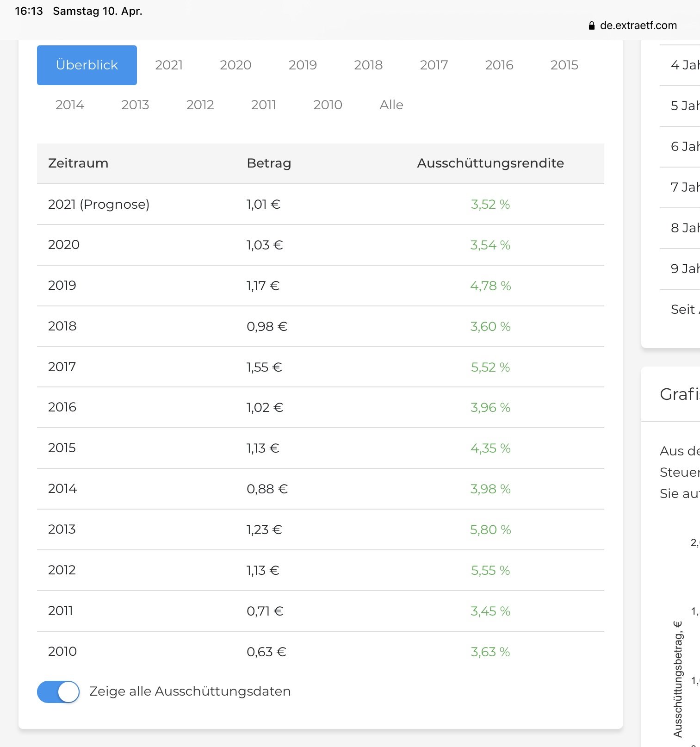Select the 2011 tab
Viewport: 700px width, 747px height.
coord(264,105)
